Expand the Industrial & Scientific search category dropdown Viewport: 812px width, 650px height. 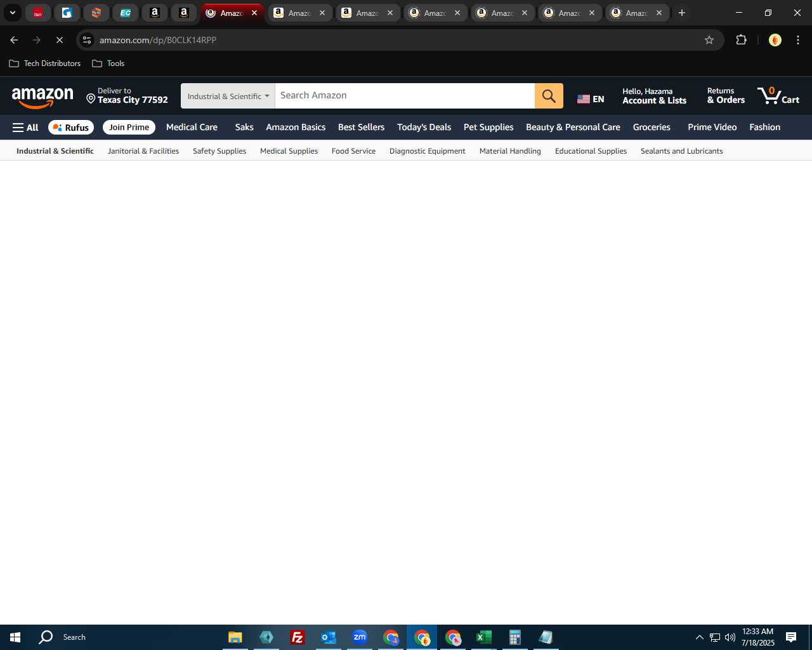228,96
